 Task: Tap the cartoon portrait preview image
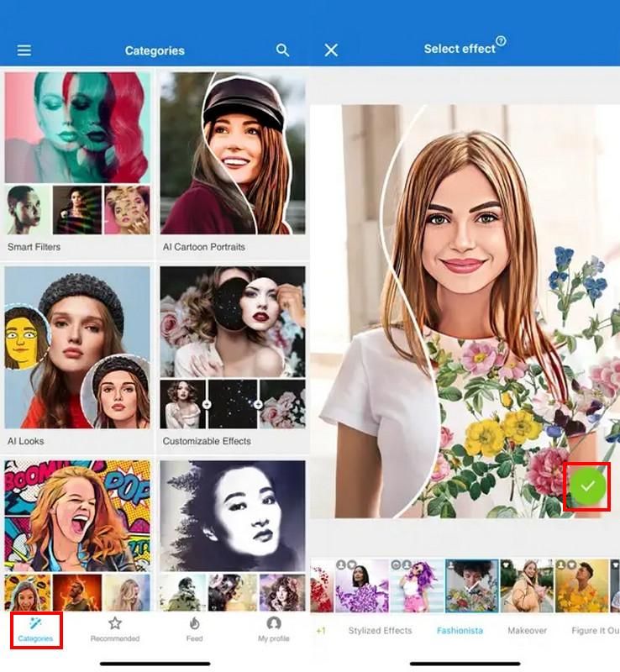point(465,311)
